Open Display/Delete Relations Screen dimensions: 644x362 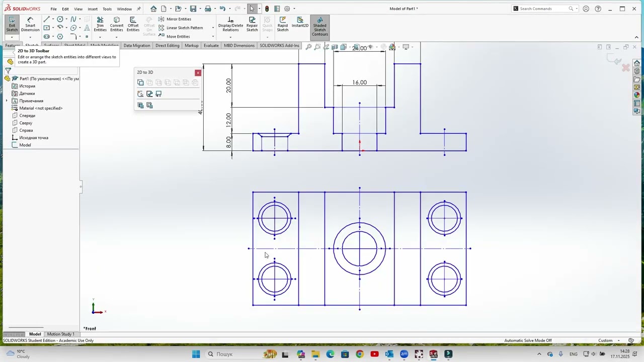point(230,24)
